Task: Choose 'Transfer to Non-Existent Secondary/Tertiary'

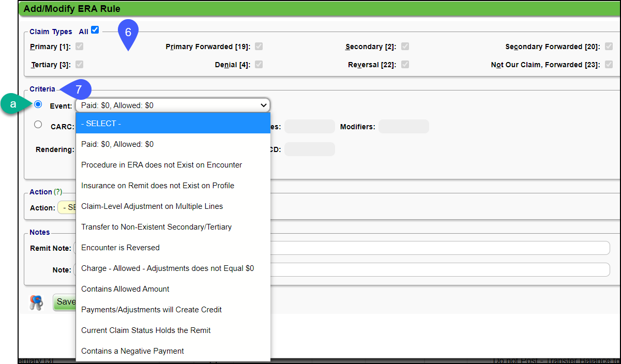Action: (173, 227)
